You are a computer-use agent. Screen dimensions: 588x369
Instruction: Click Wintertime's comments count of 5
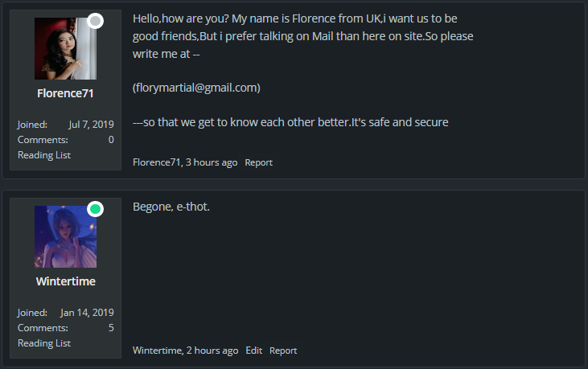tap(111, 328)
